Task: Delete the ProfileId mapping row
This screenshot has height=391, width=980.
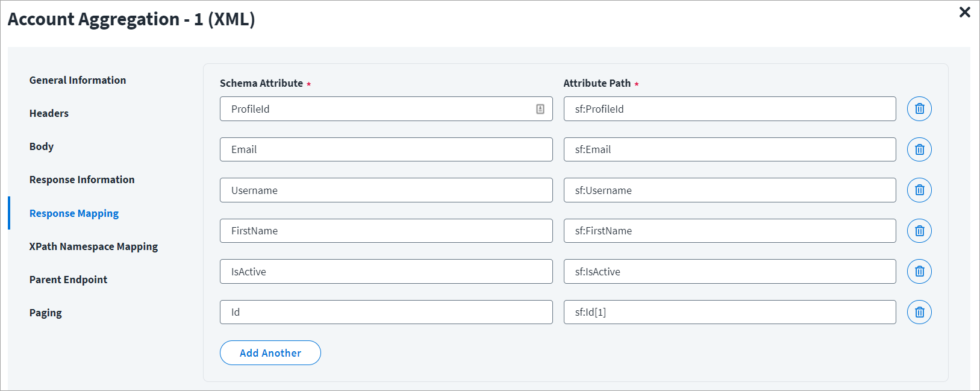Action: coord(919,109)
